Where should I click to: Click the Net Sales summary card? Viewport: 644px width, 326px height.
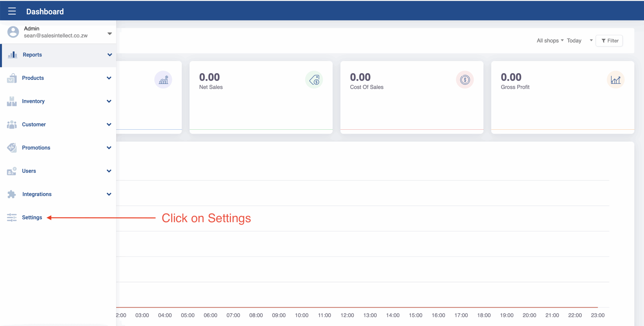click(261, 106)
